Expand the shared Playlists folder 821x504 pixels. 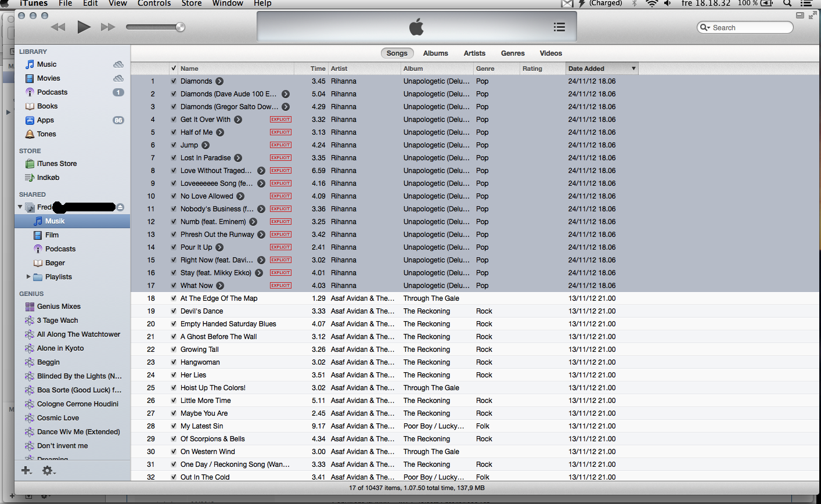[x=28, y=277]
